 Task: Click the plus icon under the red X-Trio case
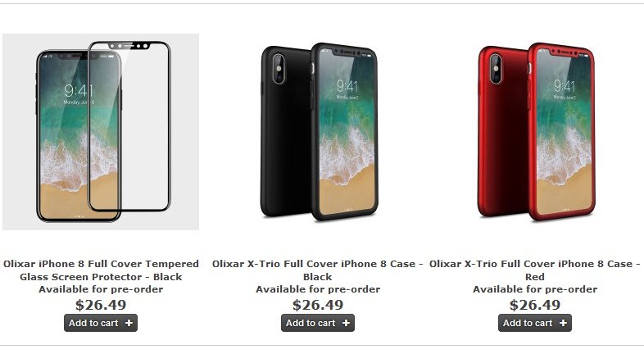(x=563, y=323)
